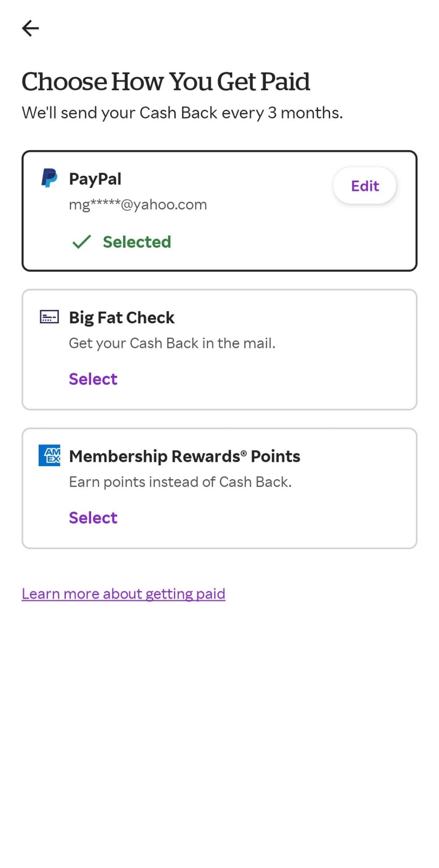Screen dimensions: 439x868
Task: Tap the back arrow icon
Action: click(x=30, y=29)
